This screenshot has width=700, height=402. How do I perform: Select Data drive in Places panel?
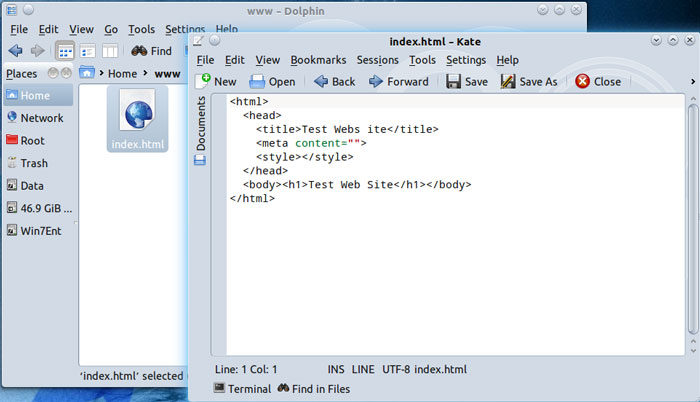[x=38, y=186]
